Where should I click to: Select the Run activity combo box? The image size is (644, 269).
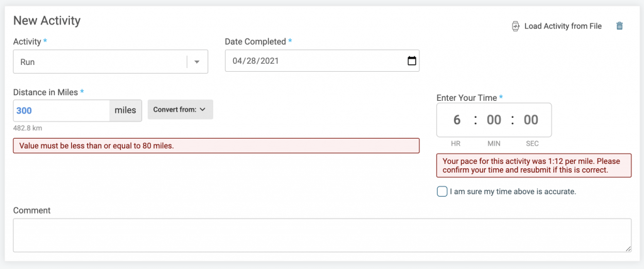(x=111, y=62)
